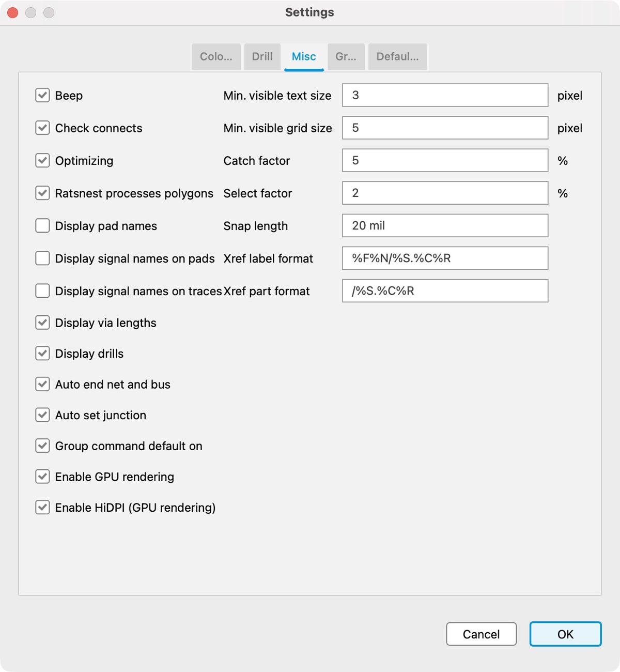The height and width of the screenshot is (672, 620).
Task: Focus the Snap length input field
Action: tap(445, 225)
